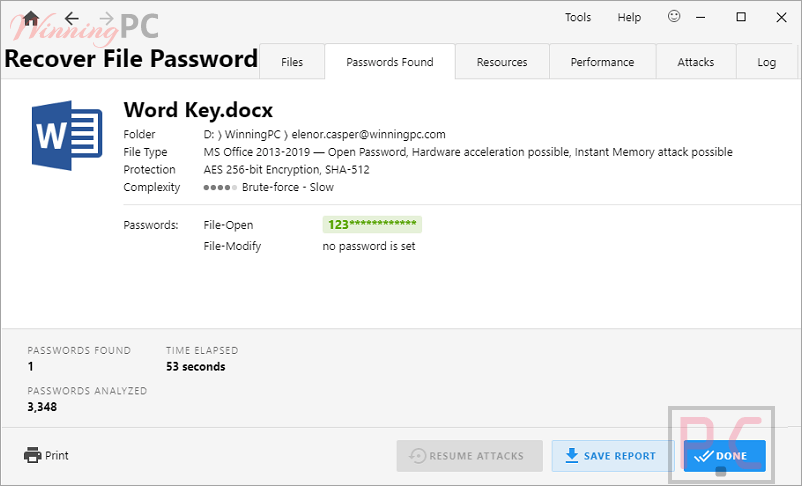Open the Attacks tab
Screen dimensions: 802x486
696,62
